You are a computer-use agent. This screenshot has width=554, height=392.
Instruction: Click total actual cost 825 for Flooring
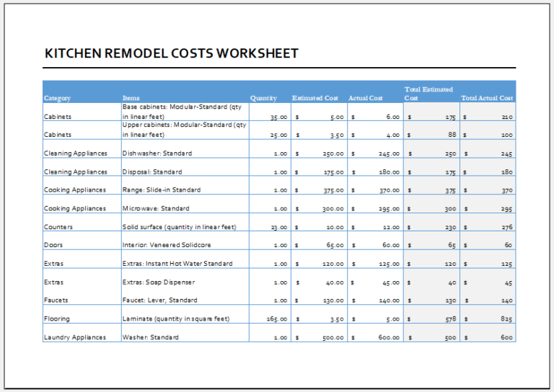tap(488, 314)
